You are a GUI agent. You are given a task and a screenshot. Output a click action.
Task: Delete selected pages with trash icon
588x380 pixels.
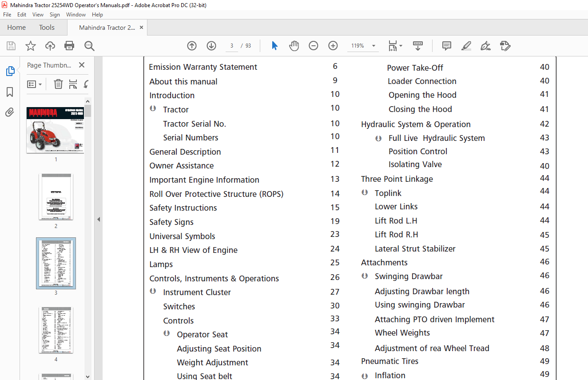[58, 84]
